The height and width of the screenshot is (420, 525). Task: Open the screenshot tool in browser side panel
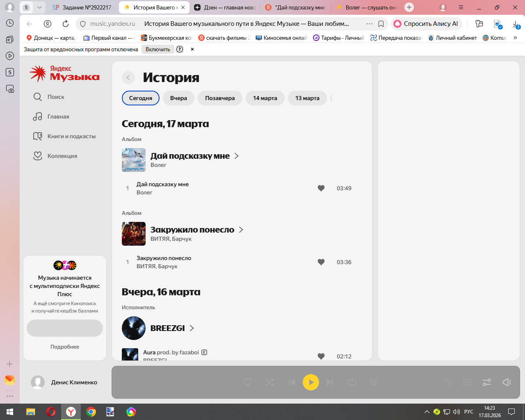[10, 89]
